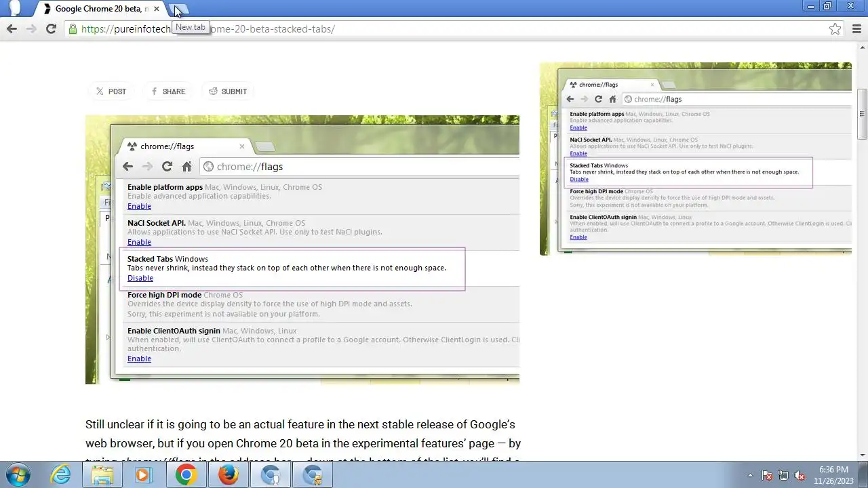
Task: Click the vertical scrollbar thumb
Action: [863, 114]
